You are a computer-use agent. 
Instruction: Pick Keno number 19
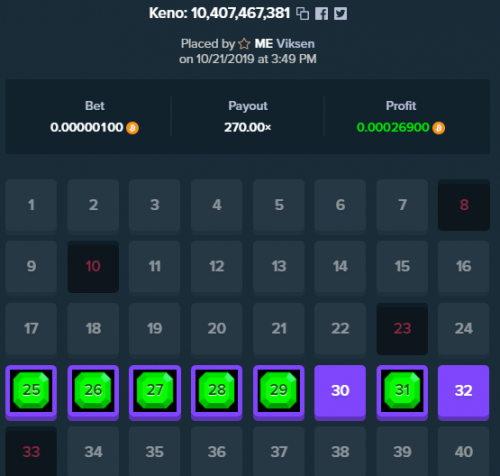pos(155,329)
